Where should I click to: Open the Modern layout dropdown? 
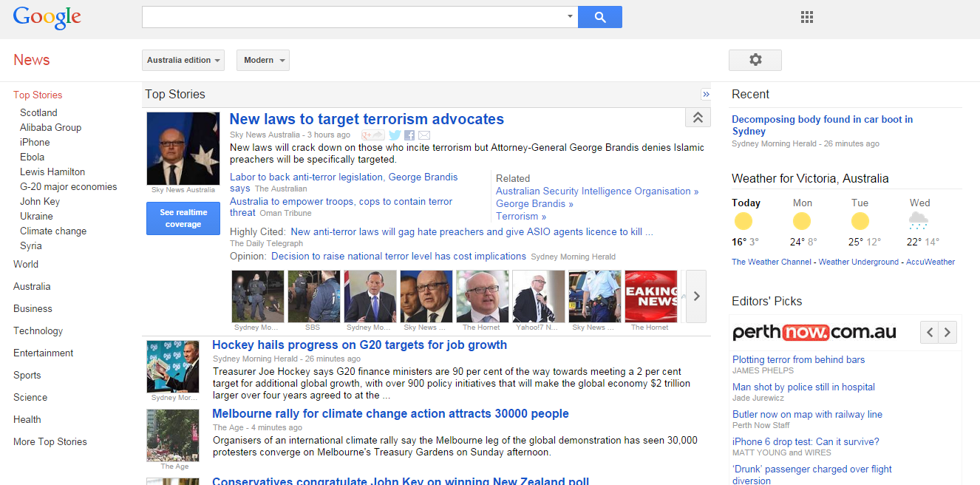tap(262, 61)
